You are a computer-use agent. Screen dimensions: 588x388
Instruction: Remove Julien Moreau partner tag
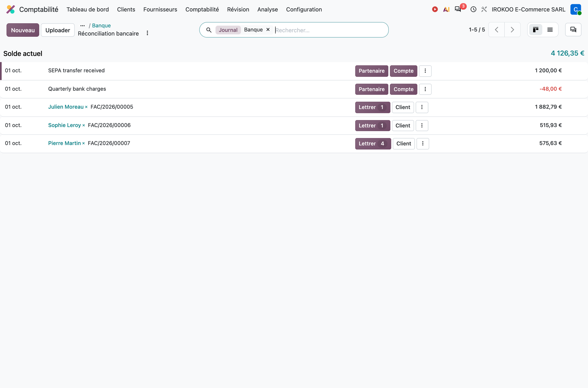(86, 107)
